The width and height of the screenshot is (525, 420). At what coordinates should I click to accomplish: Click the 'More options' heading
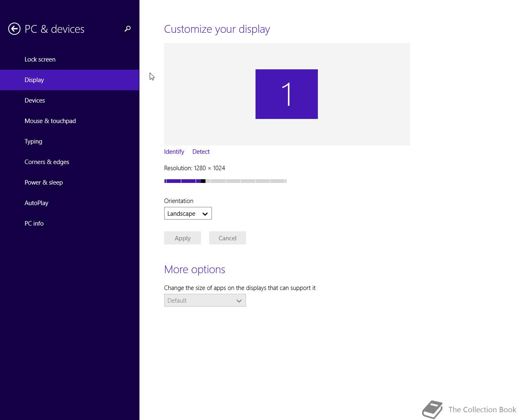[194, 269]
